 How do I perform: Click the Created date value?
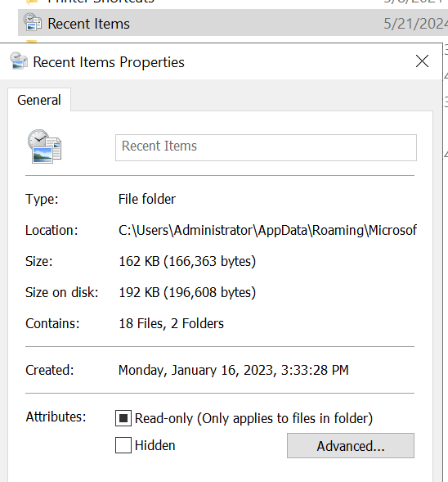pos(234,370)
